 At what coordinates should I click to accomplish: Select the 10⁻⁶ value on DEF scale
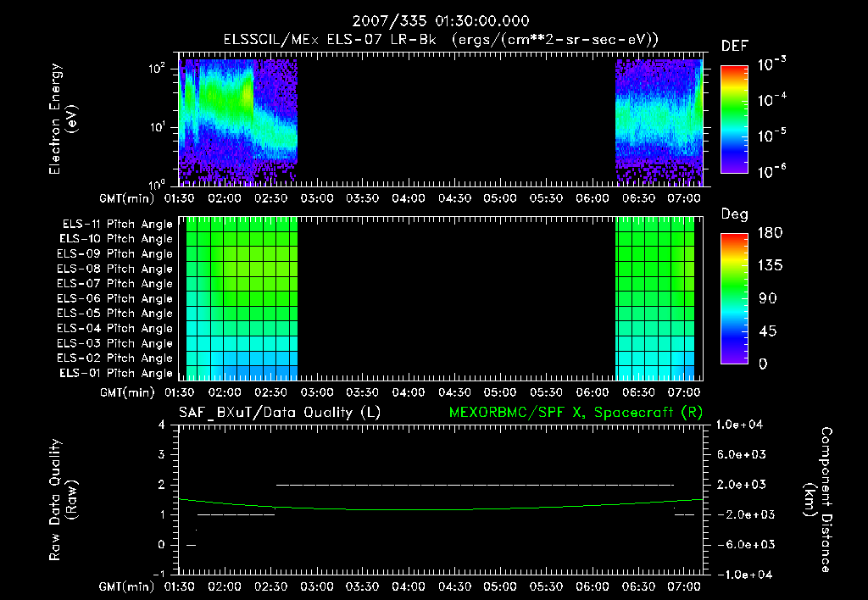pyautogui.click(x=771, y=171)
